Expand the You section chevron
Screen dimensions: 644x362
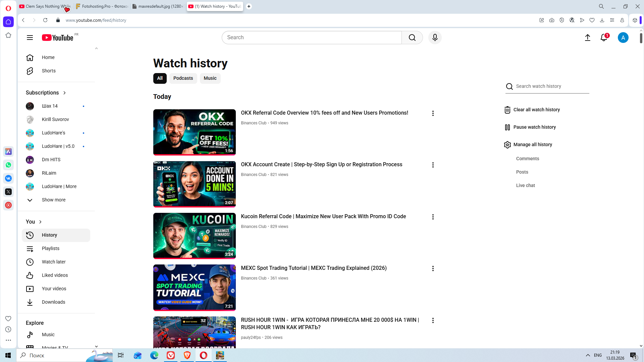(40, 222)
